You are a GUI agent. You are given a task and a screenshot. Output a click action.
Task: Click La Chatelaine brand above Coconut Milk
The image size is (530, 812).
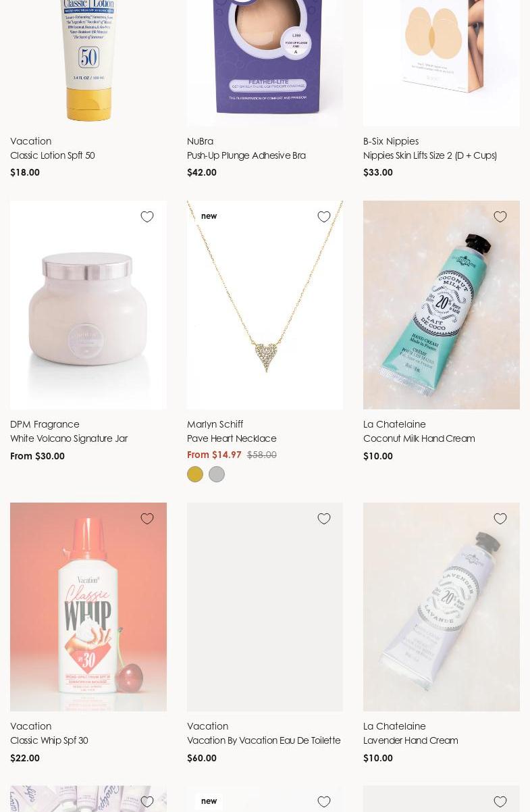click(394, 424)
